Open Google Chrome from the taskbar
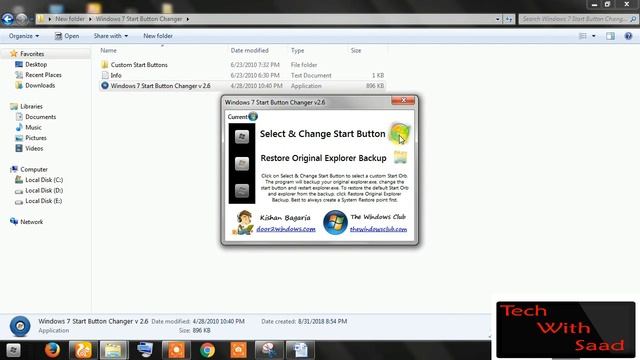 click(x=207, y=350)
